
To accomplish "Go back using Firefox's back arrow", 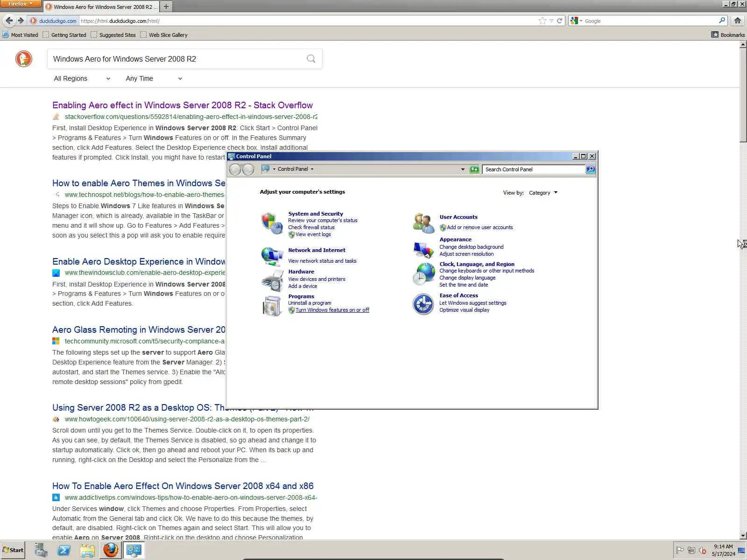I will pos(9,21).
